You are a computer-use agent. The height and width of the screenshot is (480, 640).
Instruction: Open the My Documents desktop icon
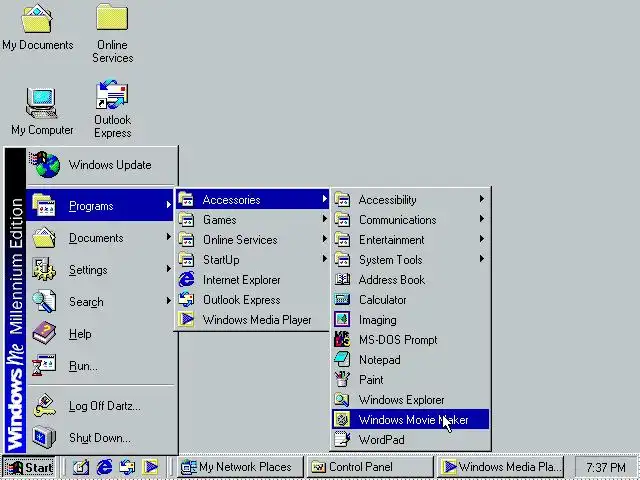pyautogui.click(x=37, y=18)
